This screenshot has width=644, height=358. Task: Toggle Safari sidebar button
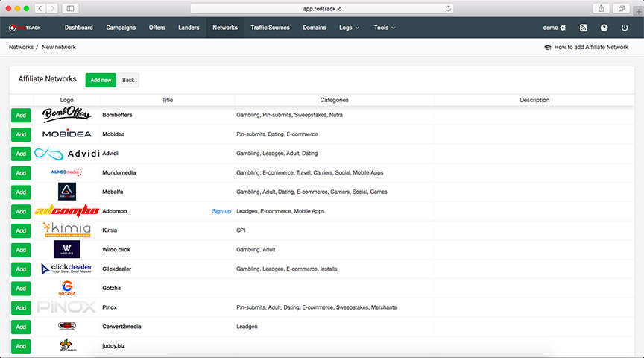point(70,8)
